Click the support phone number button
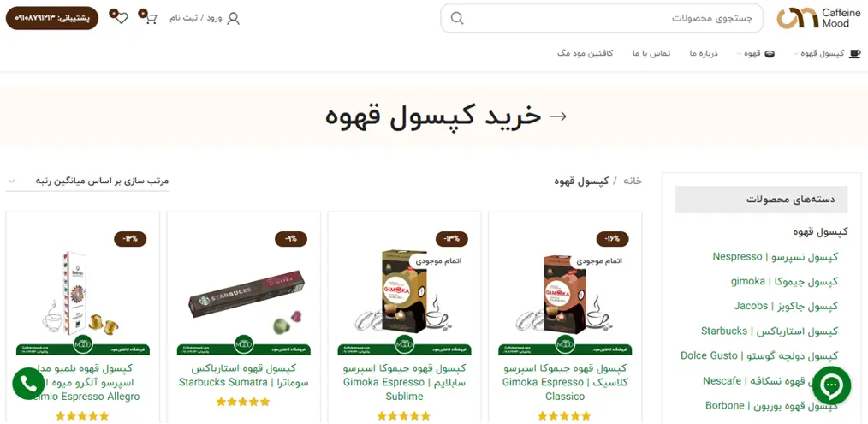The image size is (868, 424). click(52, 18)
